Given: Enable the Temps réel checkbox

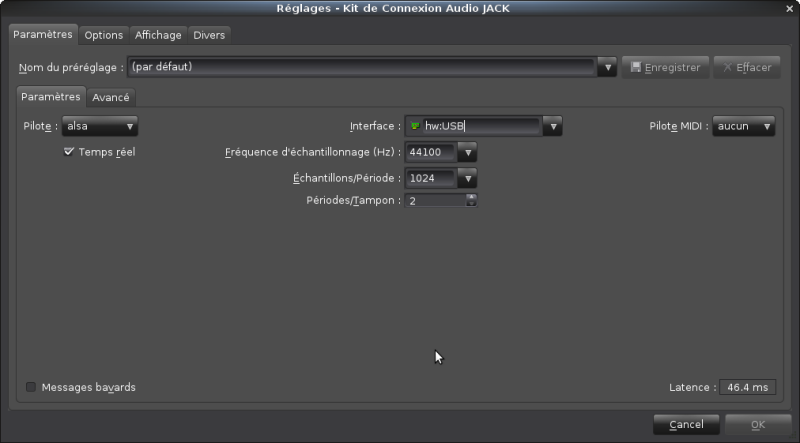Looking at the screenshot, I should (x=69, y=152).
